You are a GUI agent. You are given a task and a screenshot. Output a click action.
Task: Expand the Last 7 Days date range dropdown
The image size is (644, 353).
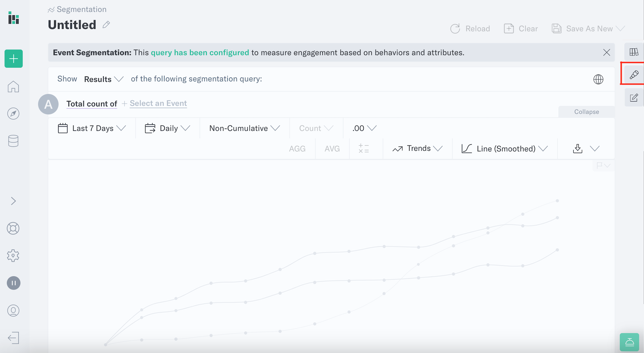point(92,128)
